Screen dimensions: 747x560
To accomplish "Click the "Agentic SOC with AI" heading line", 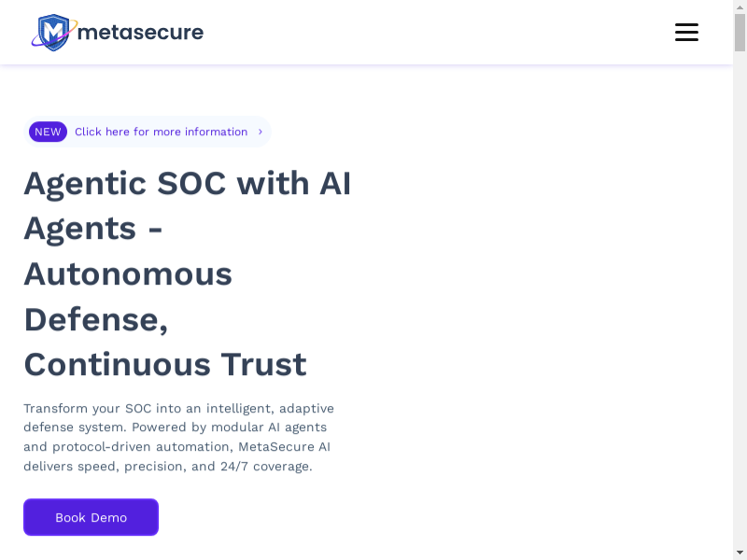I will [x=187, y=183].
